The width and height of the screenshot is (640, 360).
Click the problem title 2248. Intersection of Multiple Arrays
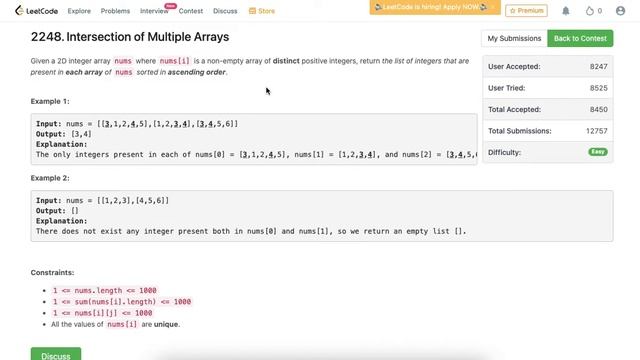tap(130, 37)
